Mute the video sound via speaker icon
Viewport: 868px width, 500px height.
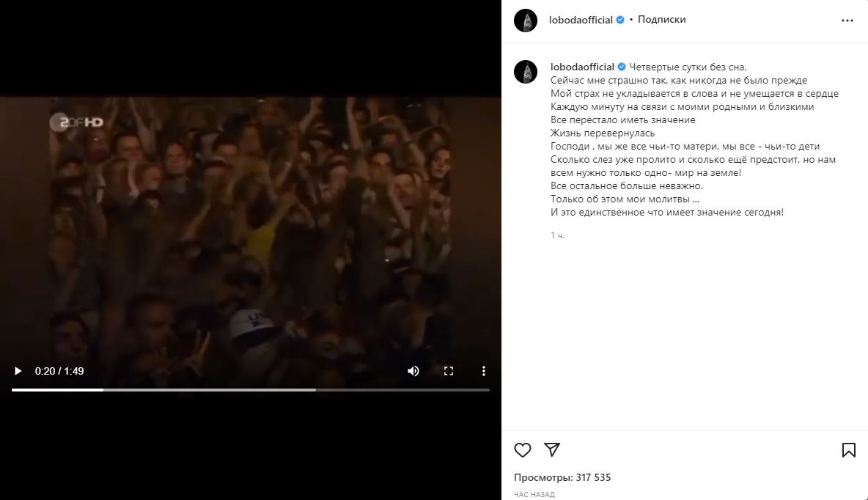(x=413, y=371)
